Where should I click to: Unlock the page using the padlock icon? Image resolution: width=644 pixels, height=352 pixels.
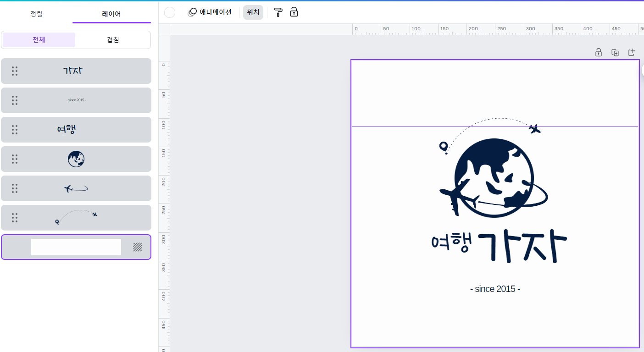599,52
